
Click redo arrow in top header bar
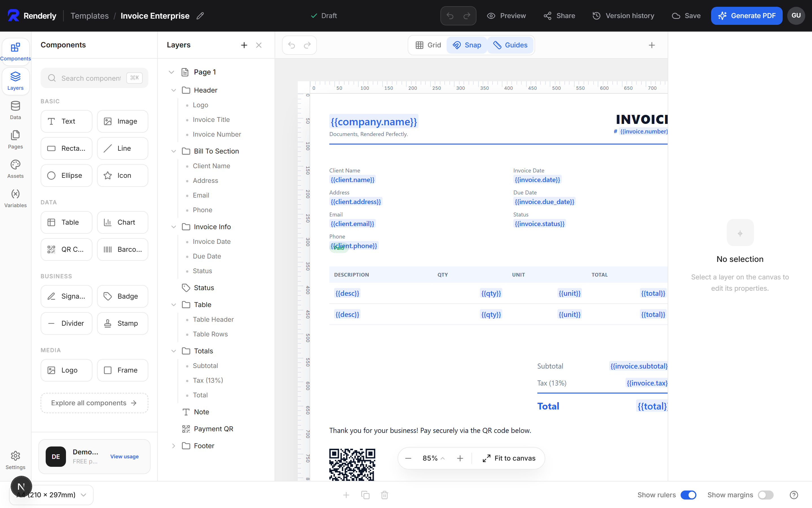point(467,16)
